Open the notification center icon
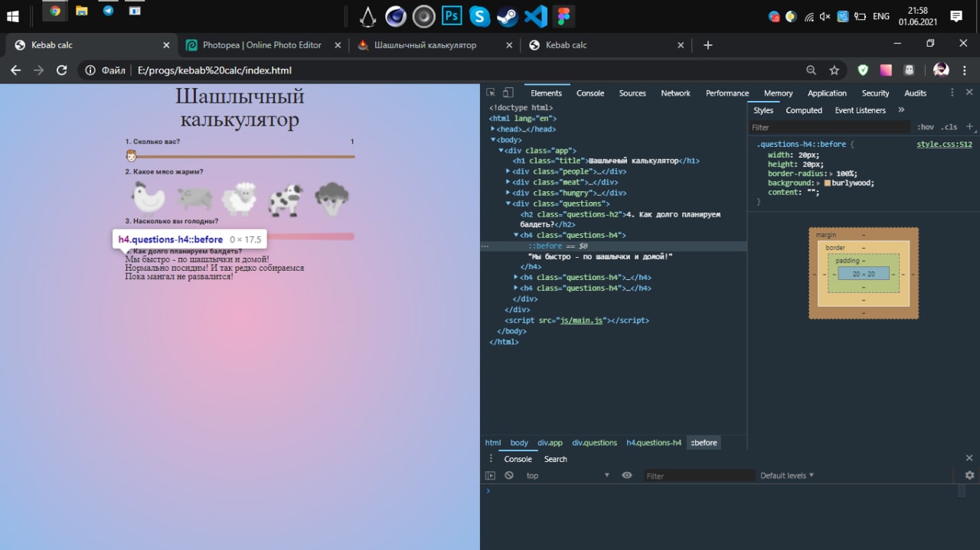The height and width of the screenshot is (550, 980). tap(956, 15)
